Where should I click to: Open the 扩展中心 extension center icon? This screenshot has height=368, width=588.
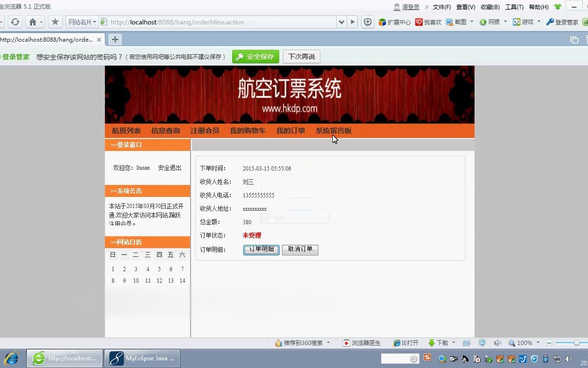pyautogui.click(x=382, y=22)
